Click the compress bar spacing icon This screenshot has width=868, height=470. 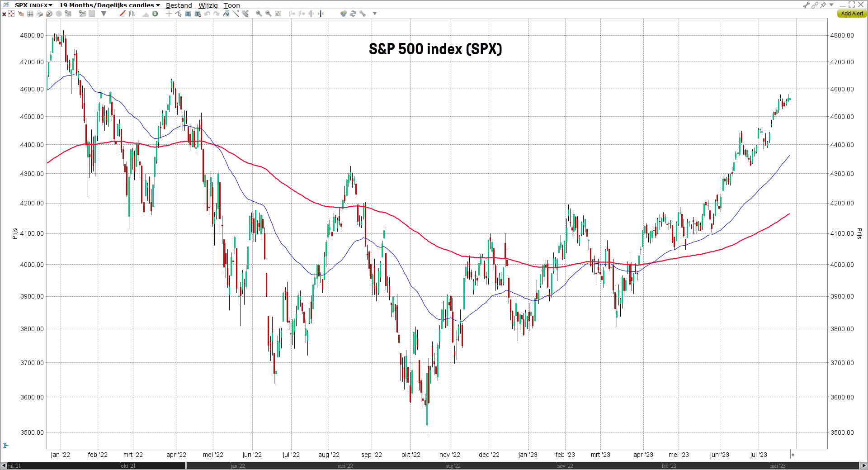[x=321, y=14]
